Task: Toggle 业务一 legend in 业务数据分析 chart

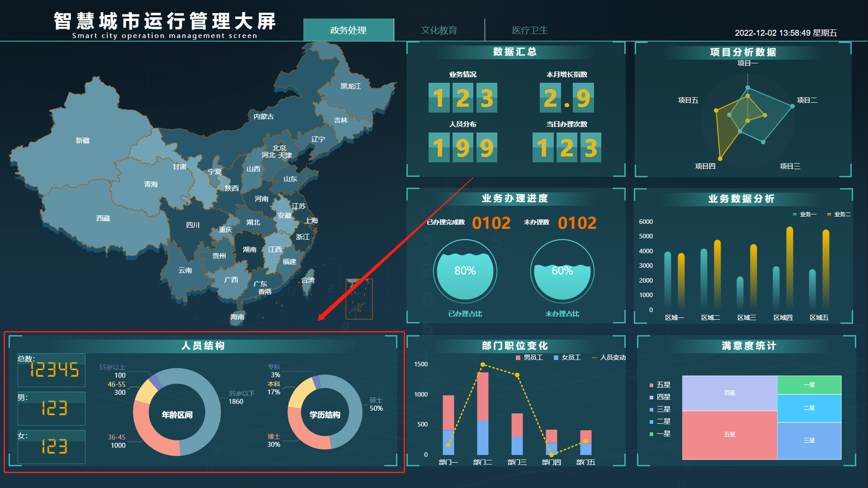Action: [805, 214]
